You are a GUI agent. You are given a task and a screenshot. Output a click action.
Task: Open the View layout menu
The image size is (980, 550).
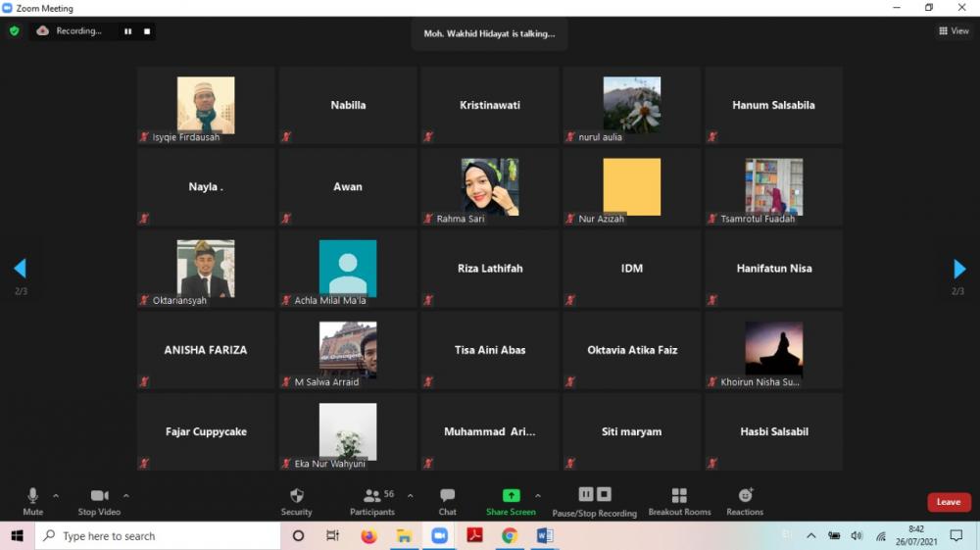954,31
